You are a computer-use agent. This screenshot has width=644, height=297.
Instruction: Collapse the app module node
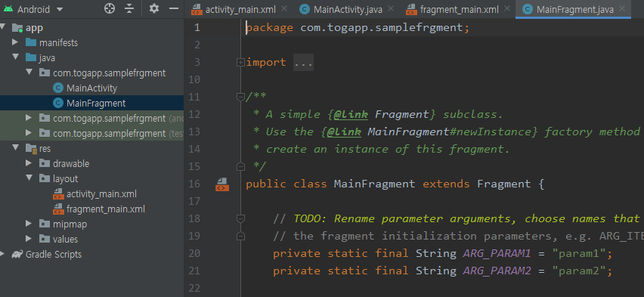coord(3,27)
